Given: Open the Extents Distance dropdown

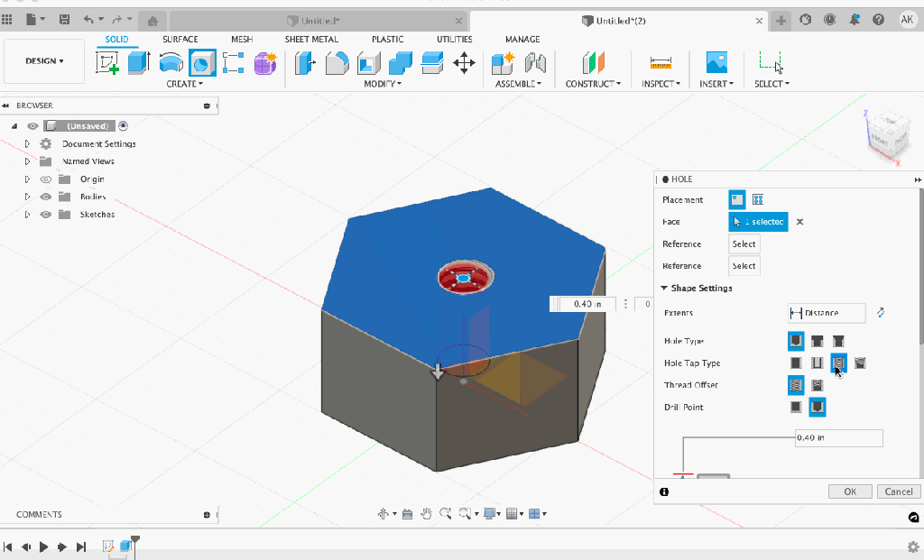Looking at the screenshot, I should pos(826,313).
